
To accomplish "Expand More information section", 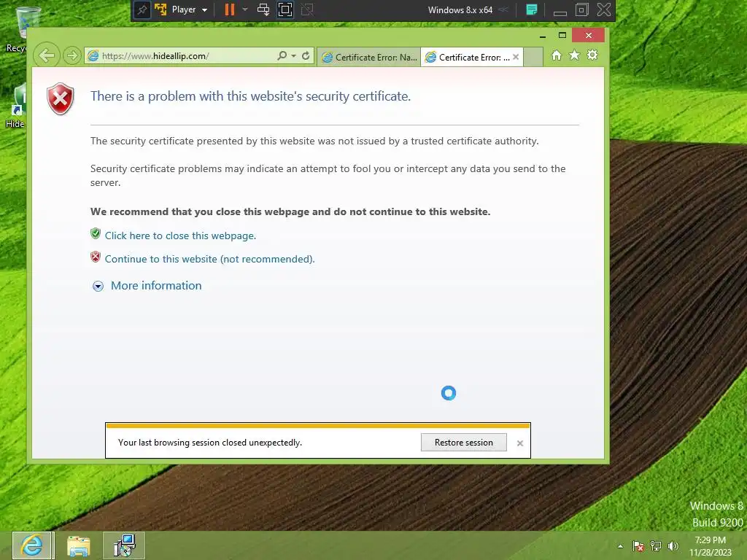I will click(146, 286).
